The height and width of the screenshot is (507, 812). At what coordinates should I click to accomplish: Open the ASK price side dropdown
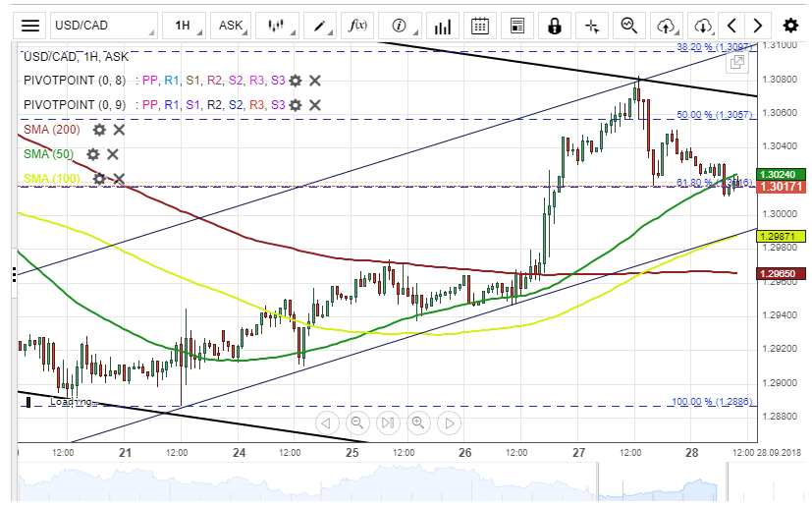pyautogui.click(x=232, y=26)
